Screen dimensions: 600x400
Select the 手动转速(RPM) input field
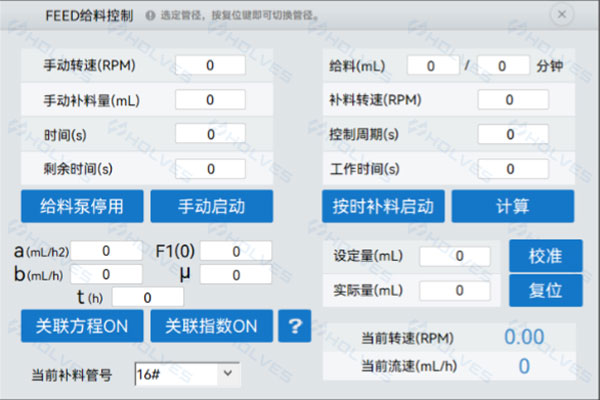[x=210, y=65]
